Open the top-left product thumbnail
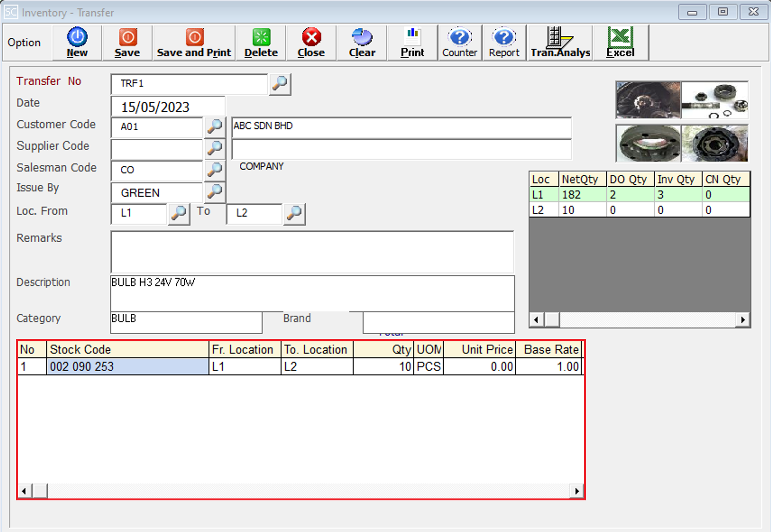Viewport: 771px width, 532px height. coord(648,100)
